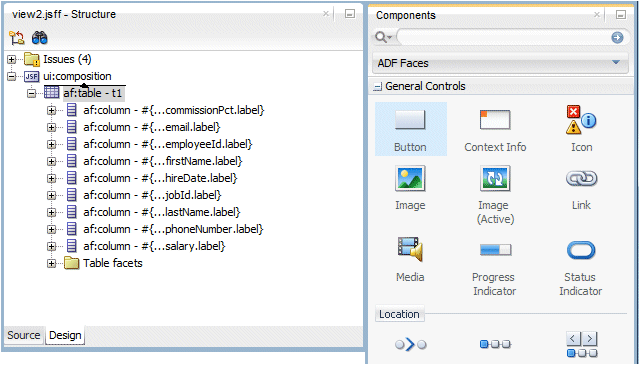
Task: Select the af:table - t1 table icon
Action: tap(51, 93)
